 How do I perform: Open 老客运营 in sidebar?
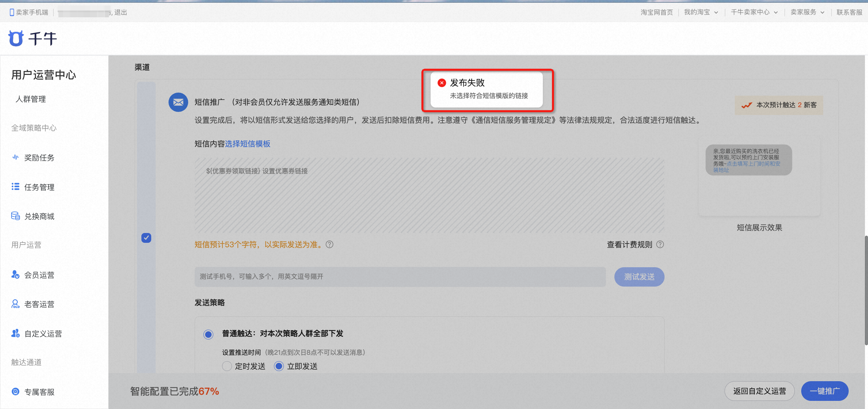pyautogui.click(x=39, y=304)
